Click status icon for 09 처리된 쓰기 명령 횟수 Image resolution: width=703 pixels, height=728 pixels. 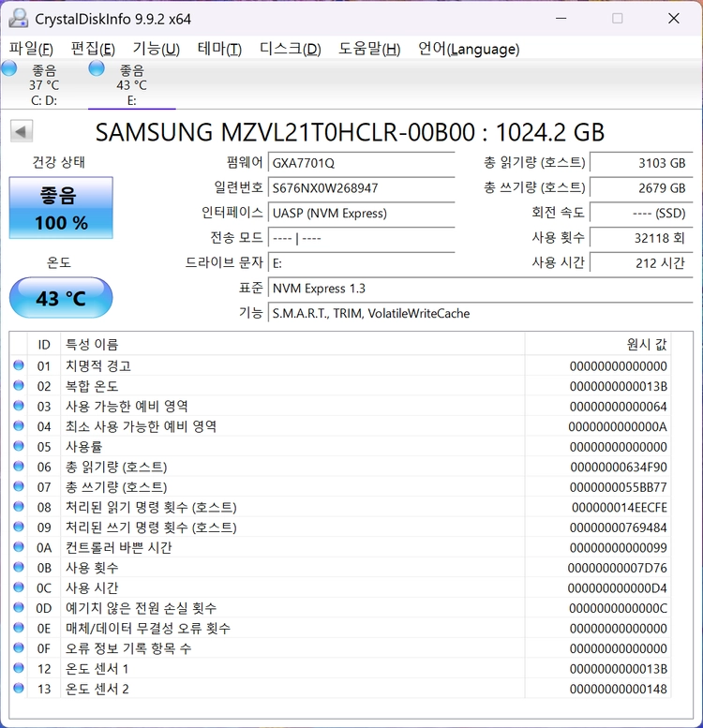pyautogui.click(x=19, y=527)
